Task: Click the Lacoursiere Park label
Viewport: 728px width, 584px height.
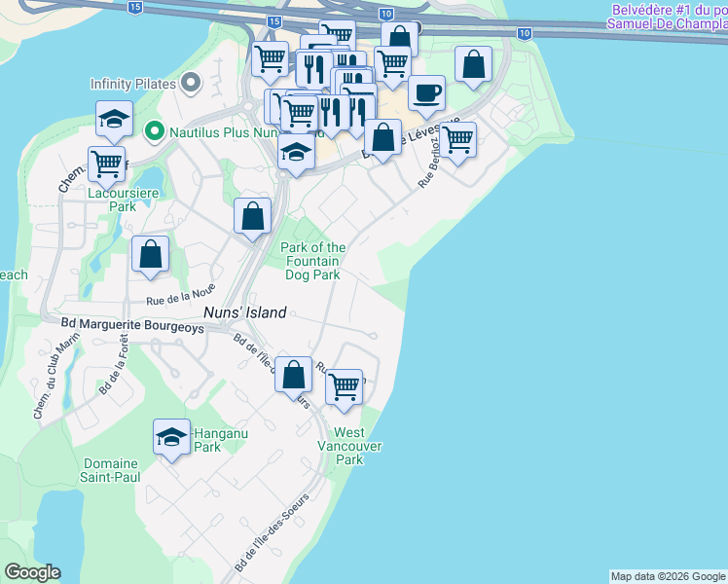Action: (x=123, y=200)
